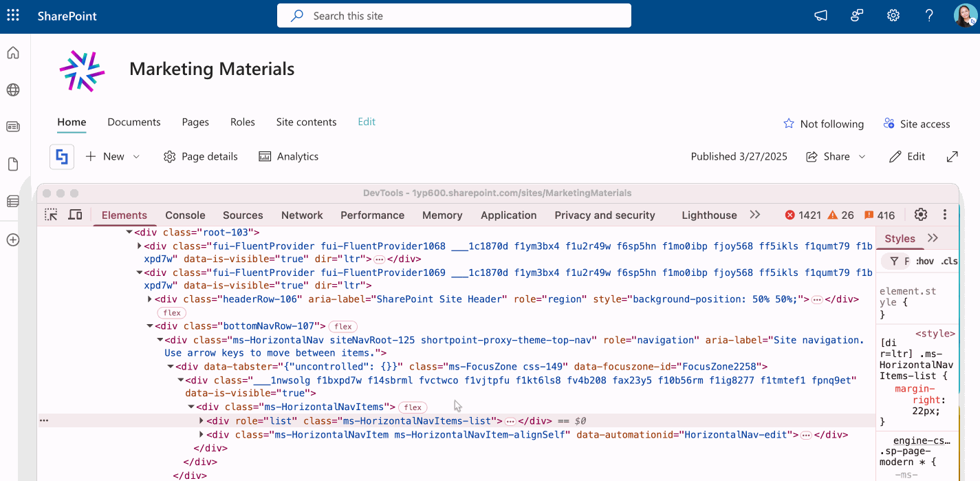
Task: Open page Analytics
Action: click(x=288, y=157)
